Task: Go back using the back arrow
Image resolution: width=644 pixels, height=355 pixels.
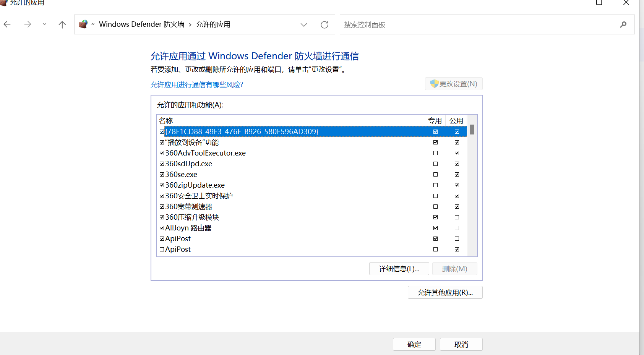Action: [7, 24]
